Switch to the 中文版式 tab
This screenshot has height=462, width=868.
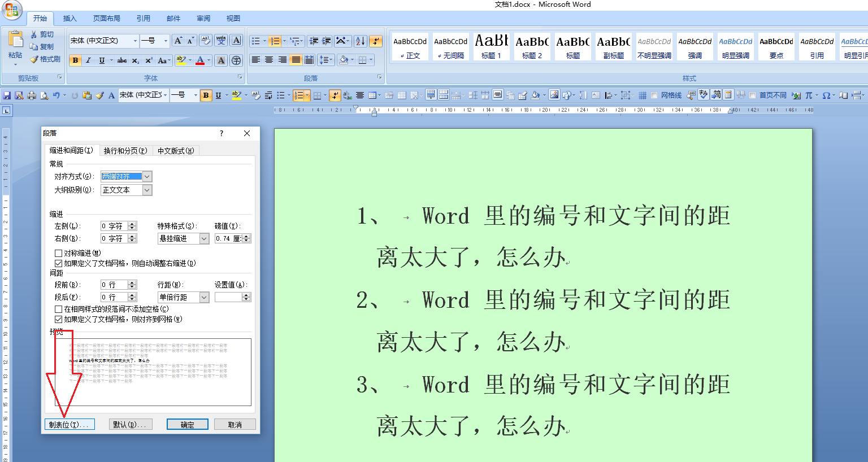tap(176, 151)
